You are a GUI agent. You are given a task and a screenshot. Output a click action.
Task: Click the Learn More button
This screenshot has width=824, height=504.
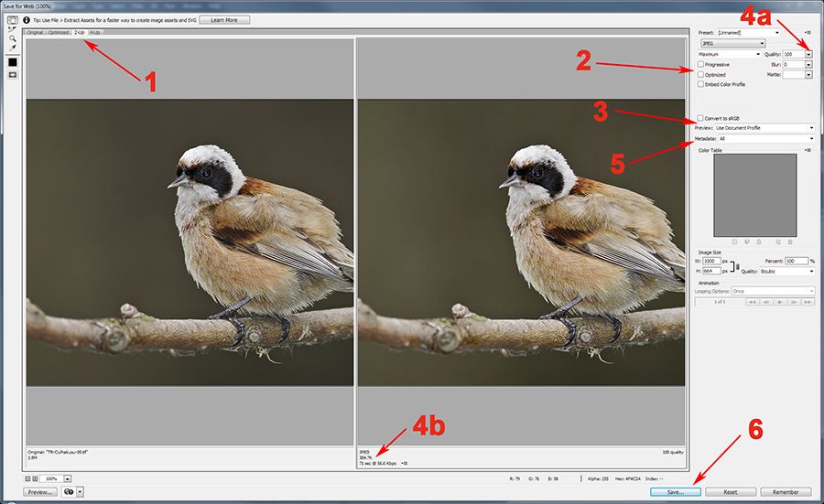click(224, 20)
